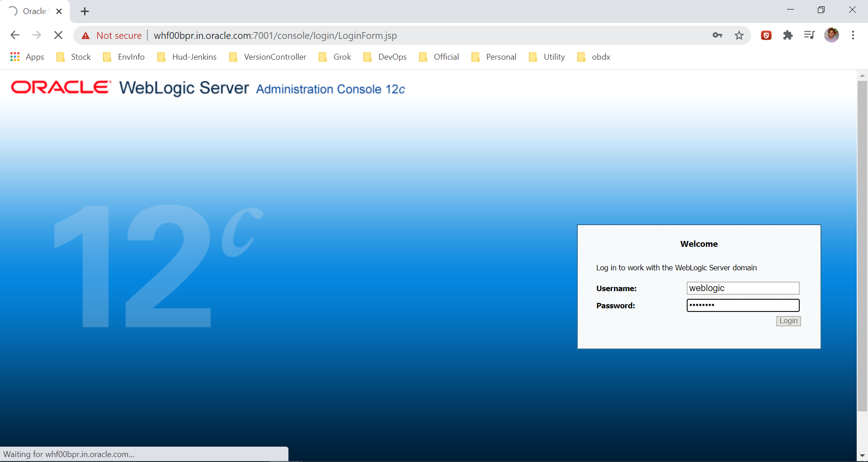Minimize the browser window

pyautogui.click(x=790, y=10)
